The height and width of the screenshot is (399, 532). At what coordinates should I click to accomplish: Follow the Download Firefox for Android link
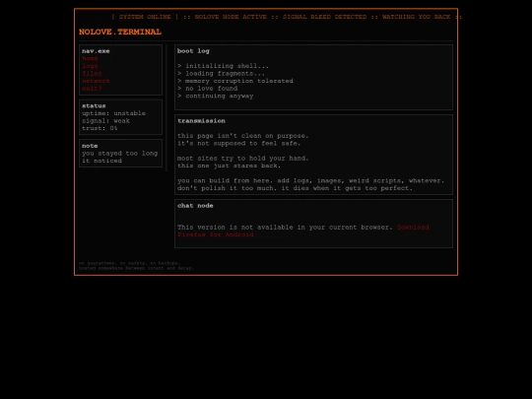pos(303,231)
